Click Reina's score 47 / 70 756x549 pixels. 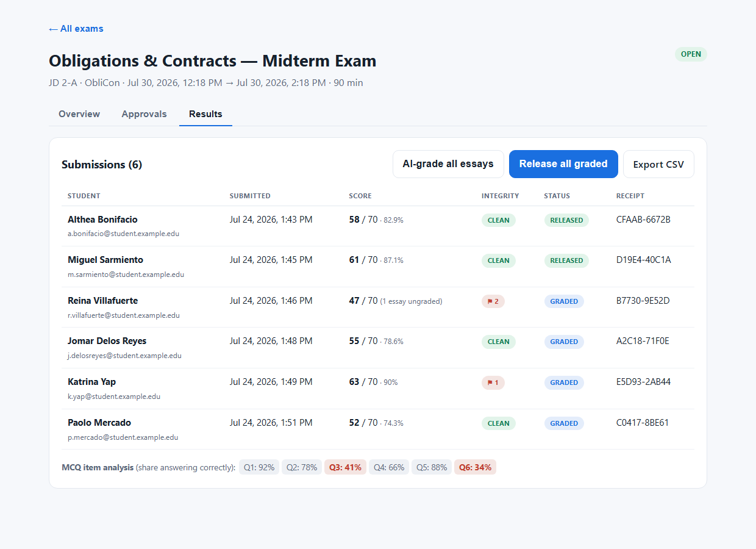(x=363, y=301)
